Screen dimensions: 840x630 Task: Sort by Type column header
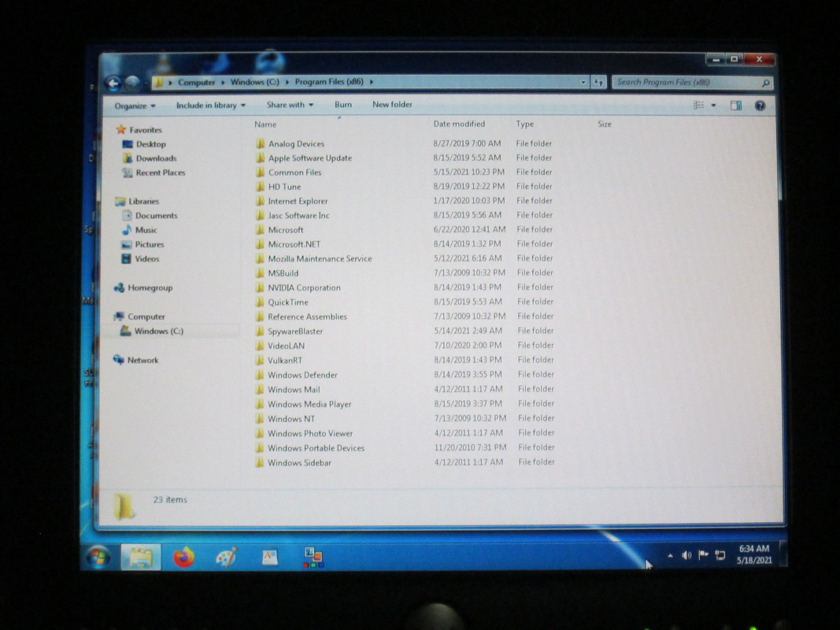[525, 124]
